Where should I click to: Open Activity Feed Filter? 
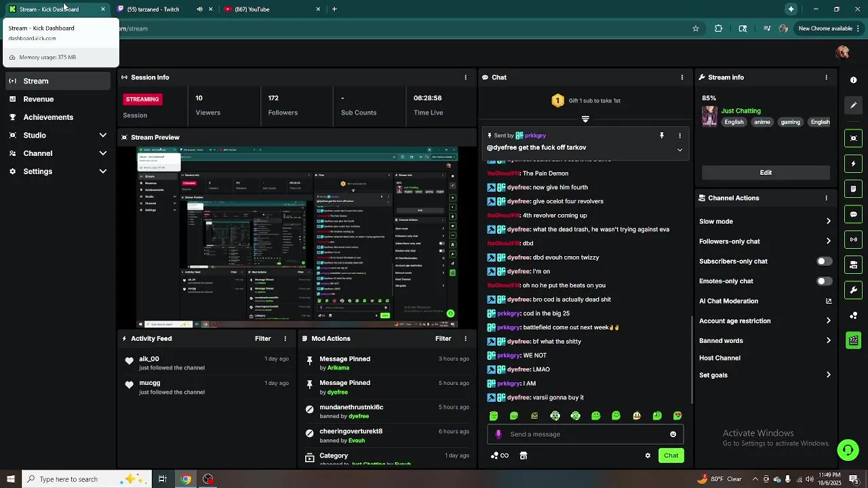click(x=262, y=338)
